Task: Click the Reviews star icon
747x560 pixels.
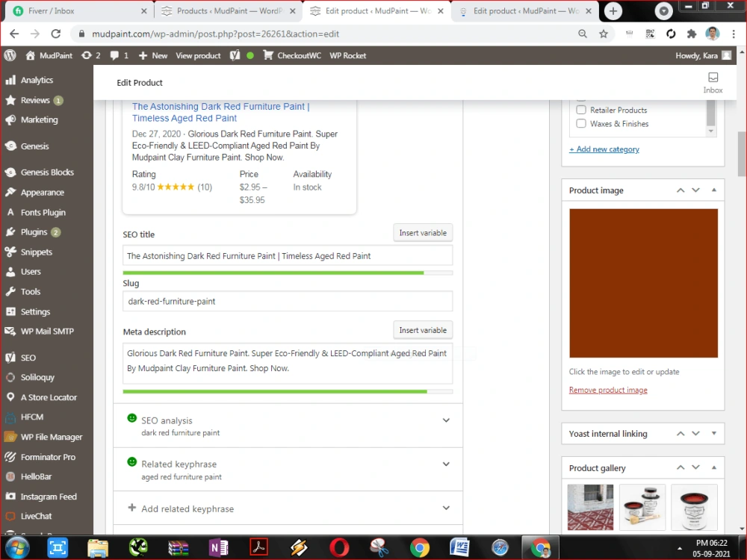Action: click(x=10, y=100)
